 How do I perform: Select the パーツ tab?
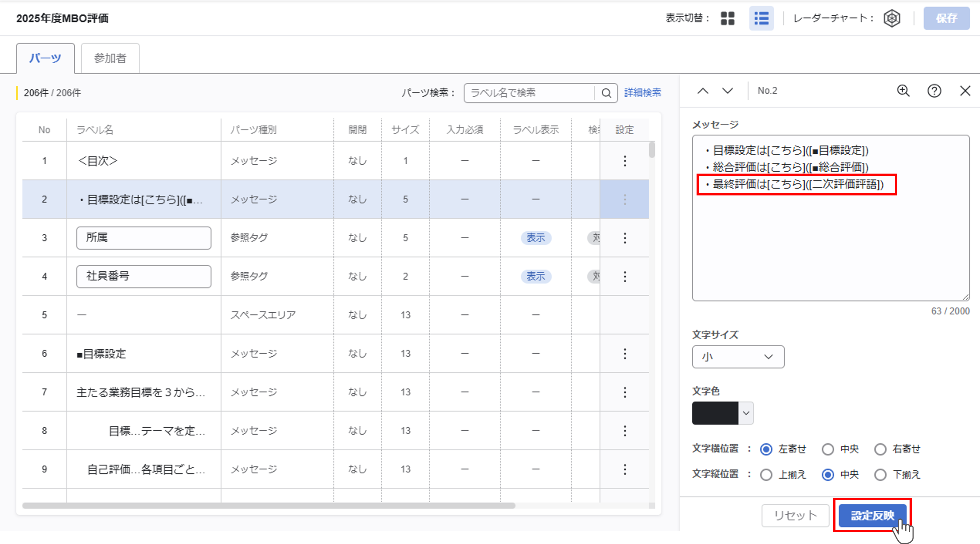coord(45,58)
